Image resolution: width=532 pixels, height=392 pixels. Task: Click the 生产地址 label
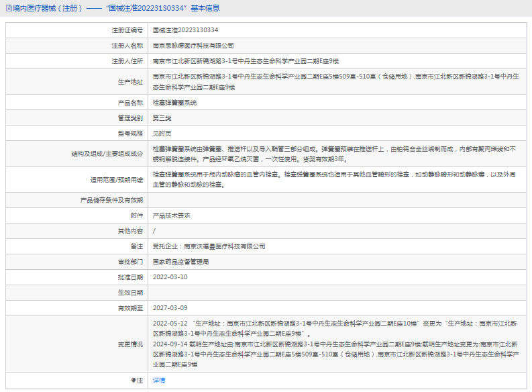click(x=130, y=82)
